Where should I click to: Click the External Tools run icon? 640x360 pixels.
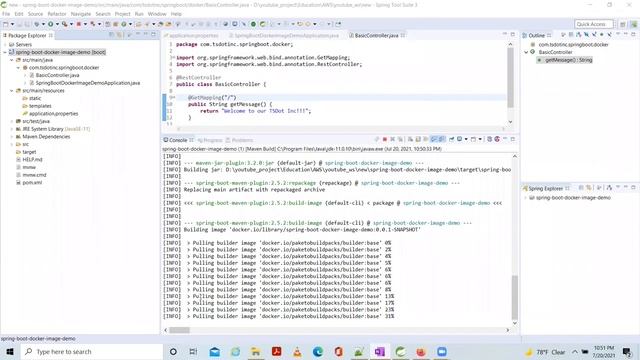[64, 24]
